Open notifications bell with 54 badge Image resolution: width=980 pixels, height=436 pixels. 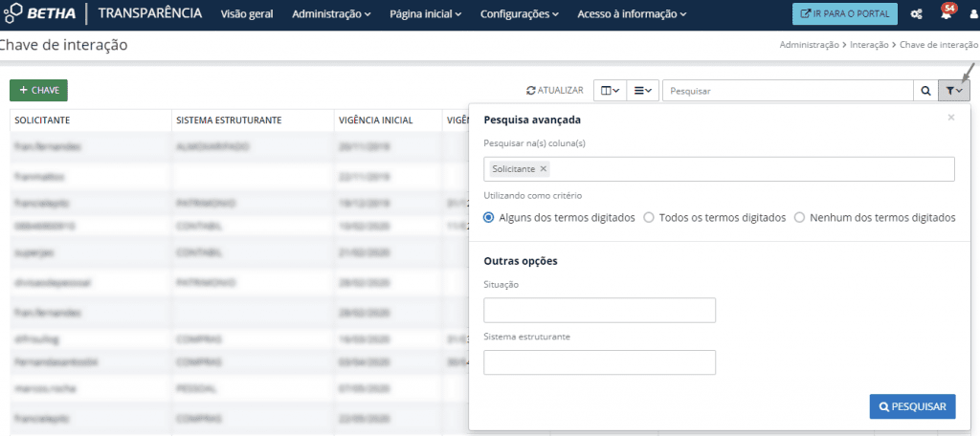point(947,13)
